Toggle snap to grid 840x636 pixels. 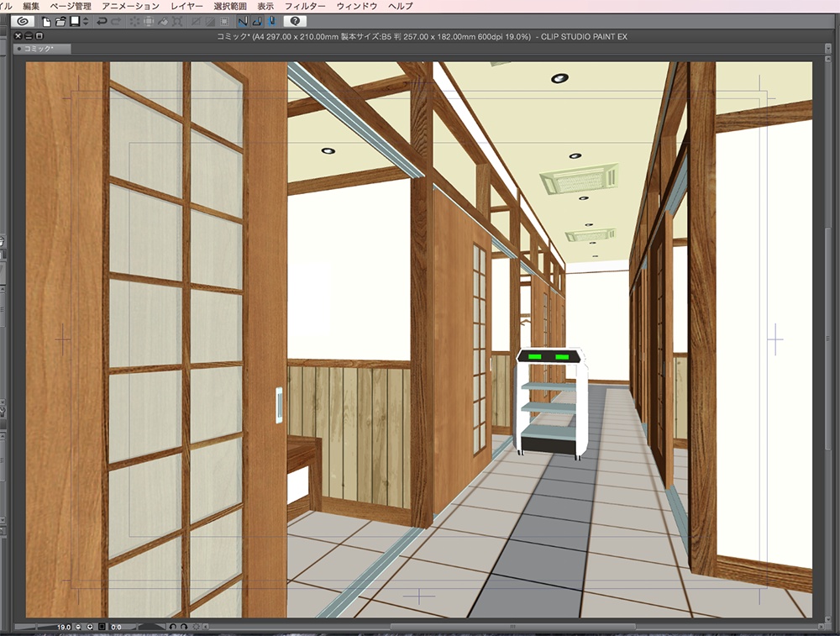point(271,21)
